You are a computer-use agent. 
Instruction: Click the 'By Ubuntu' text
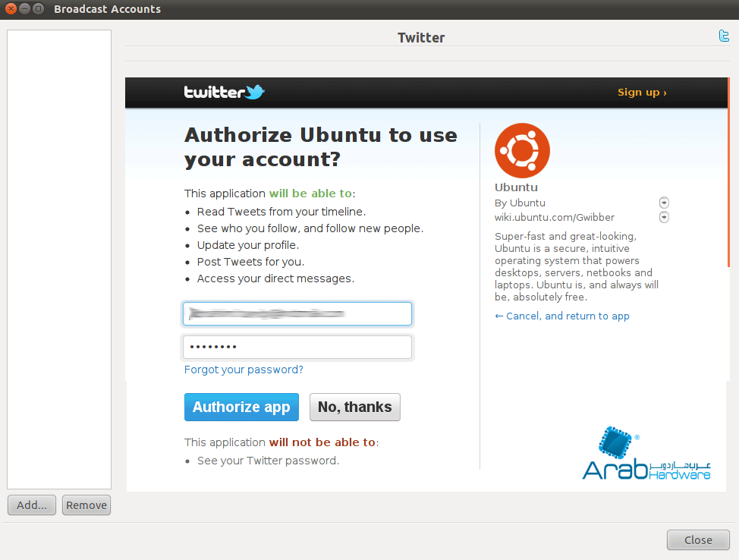(x=520, y=203)
